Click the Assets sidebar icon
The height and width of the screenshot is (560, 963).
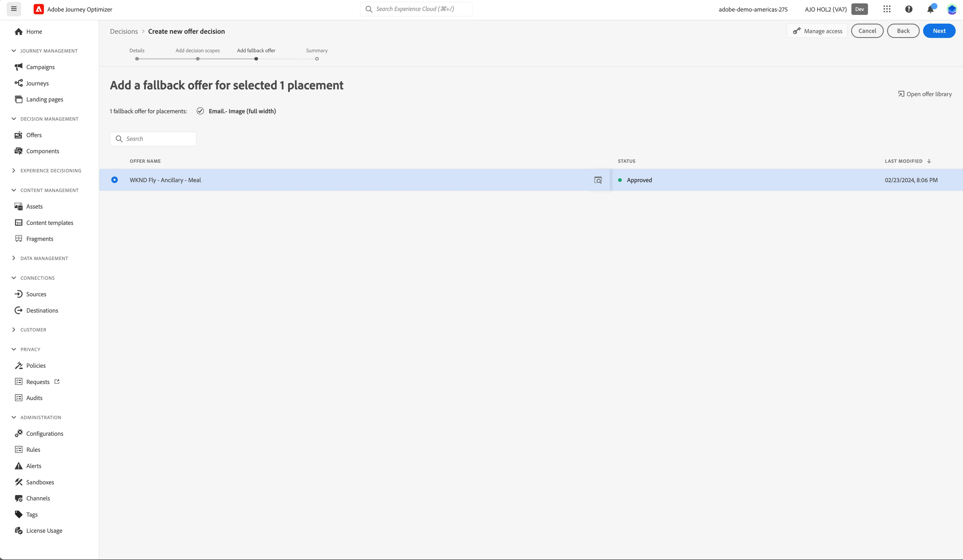click(x=18, y=206)
